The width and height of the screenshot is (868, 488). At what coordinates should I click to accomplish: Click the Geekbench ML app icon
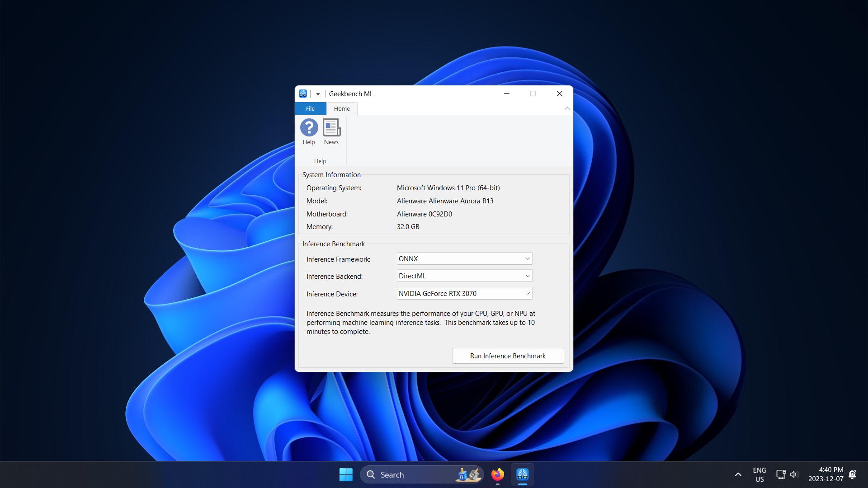coord(522,474)
